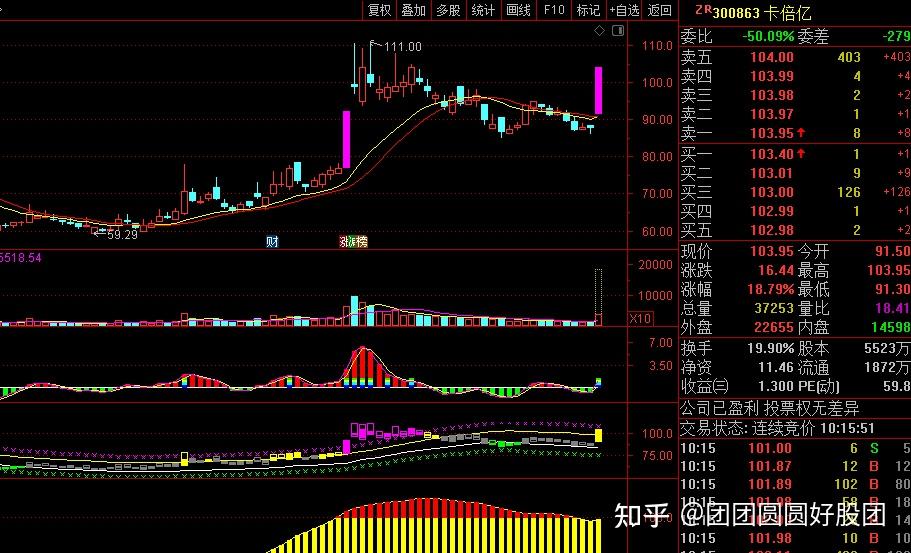Viewport: 911px width, 553px height.
Task: Click the 交易状态 连续竞价 status line
Action: [777, 429]
